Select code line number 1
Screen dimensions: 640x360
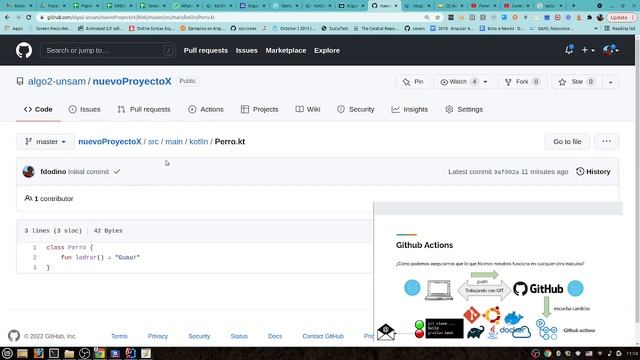[35, 247]
